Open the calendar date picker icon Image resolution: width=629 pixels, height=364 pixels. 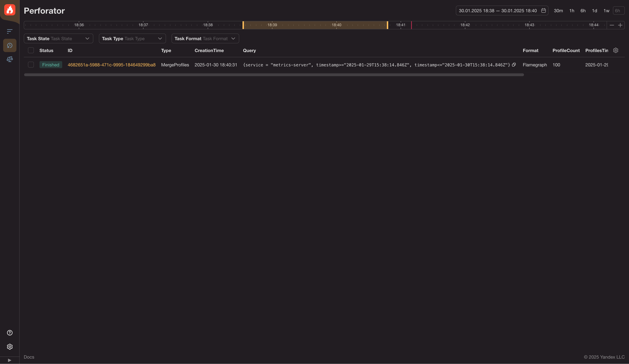[x=543, y=10]
